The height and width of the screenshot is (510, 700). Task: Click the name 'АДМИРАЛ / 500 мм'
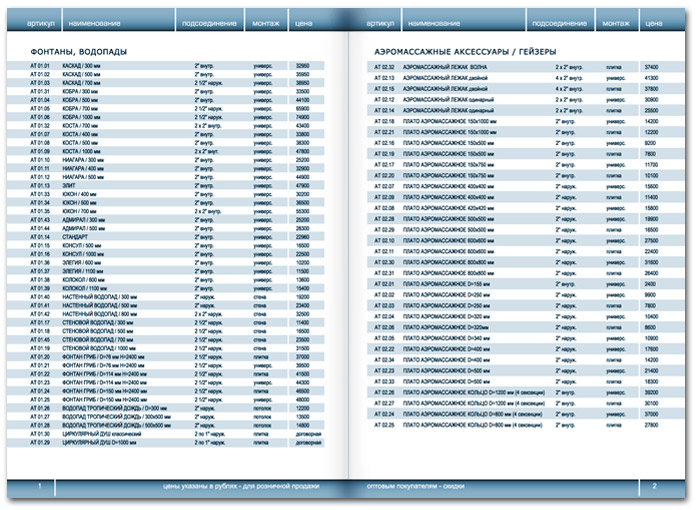pyautogui.click(x=83, y=228)
